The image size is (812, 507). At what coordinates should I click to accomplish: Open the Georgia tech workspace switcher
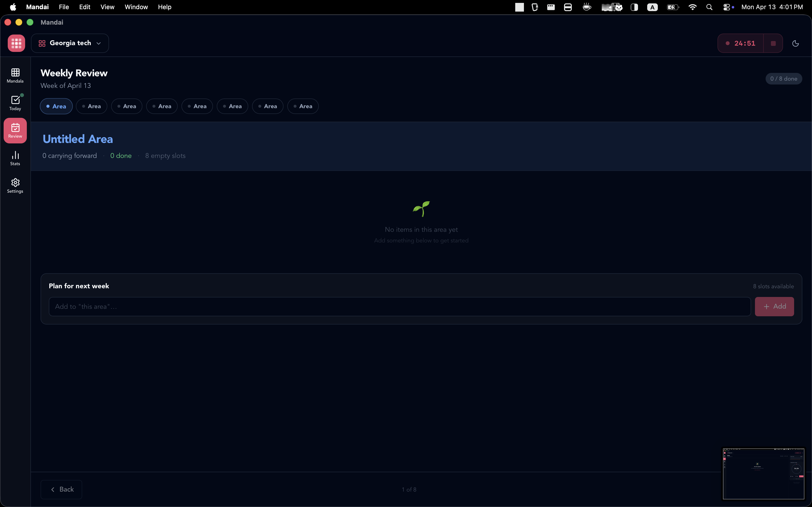(69, 43)
